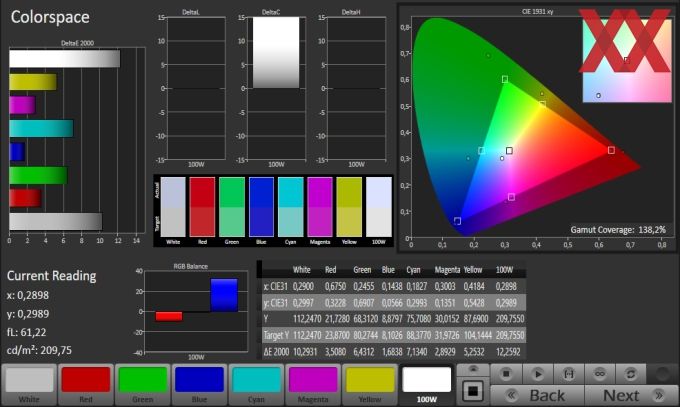Click the Cyan actual/target comparison swatch
Screen dimensions: 680x407
point(291,207)
